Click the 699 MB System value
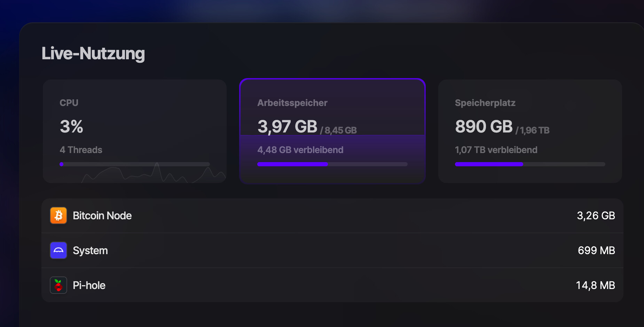This screenshot has width=644, height=327. 596,251
